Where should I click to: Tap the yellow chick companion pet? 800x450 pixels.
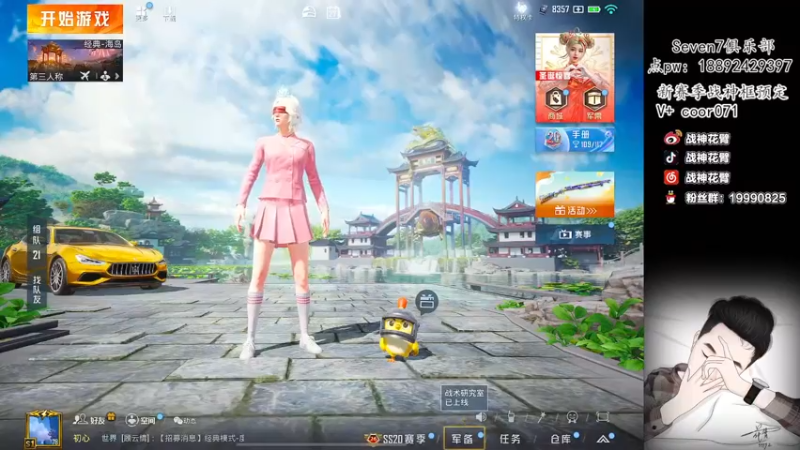pyautogui.click(x=399, y=334)
